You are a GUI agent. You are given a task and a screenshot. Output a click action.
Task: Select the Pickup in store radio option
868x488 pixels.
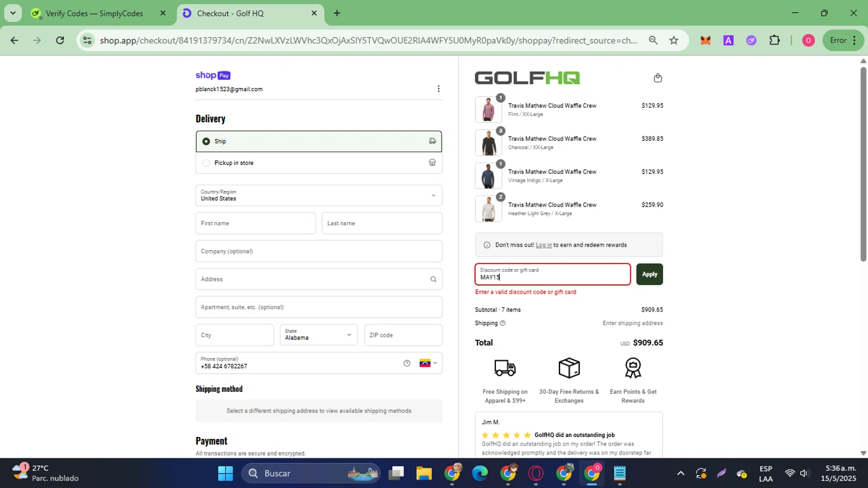pos(206,163)
